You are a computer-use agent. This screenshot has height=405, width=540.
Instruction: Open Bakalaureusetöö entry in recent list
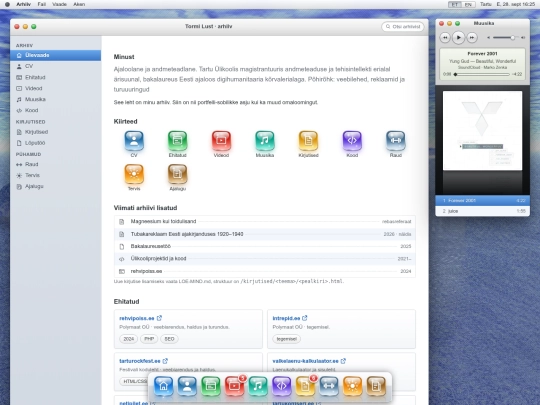264,246
